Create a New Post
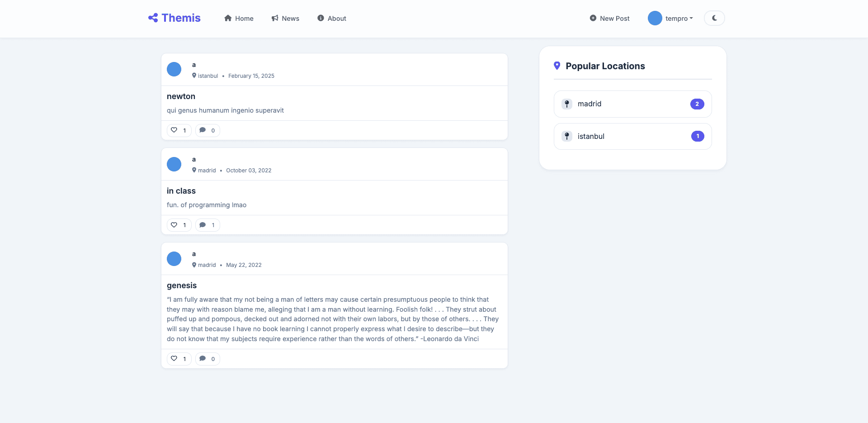The image size is (868, 423). click(x=609, y=19)
